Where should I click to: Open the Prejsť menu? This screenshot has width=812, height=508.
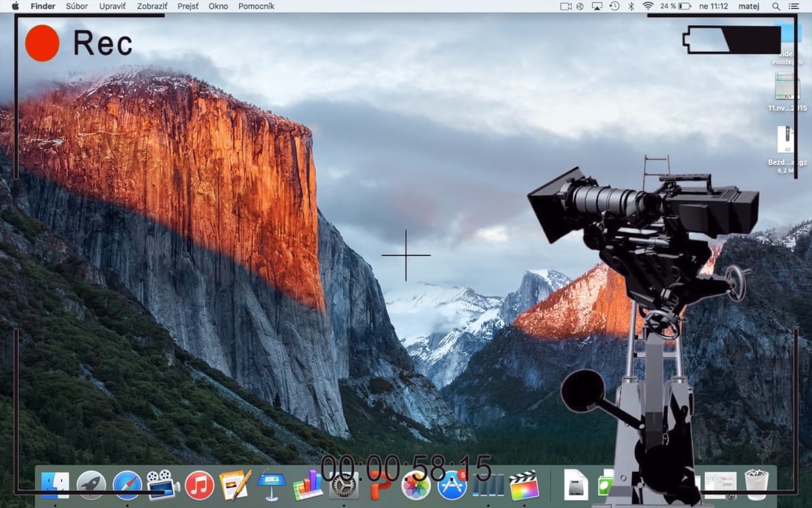pos(188,6)
